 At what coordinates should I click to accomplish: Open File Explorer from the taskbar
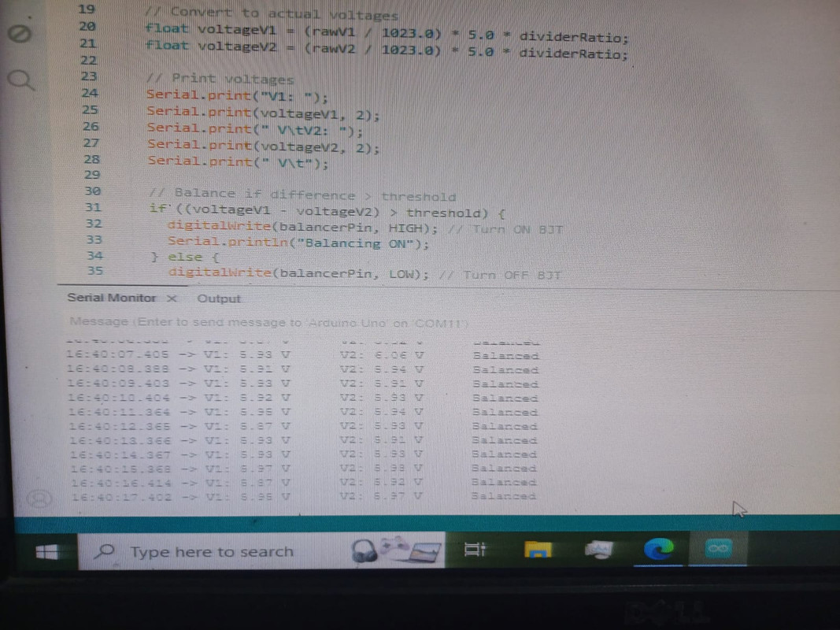(538, 550)
